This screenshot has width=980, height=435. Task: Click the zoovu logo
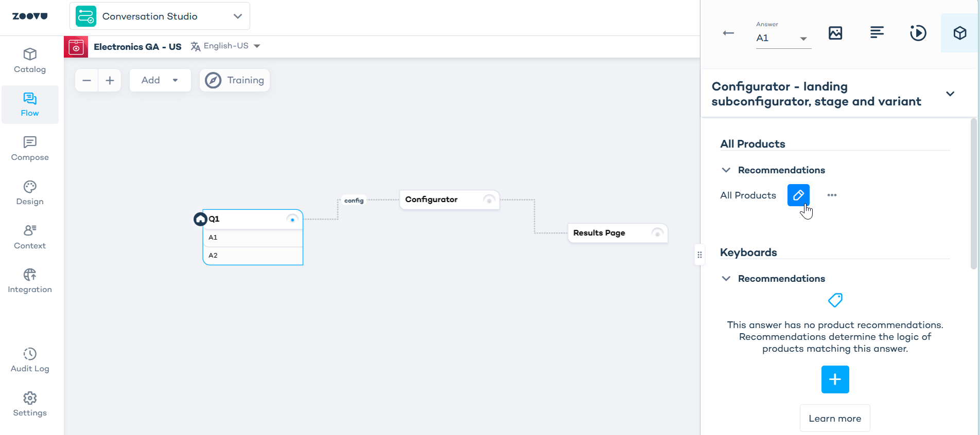(x=30, y=16)
